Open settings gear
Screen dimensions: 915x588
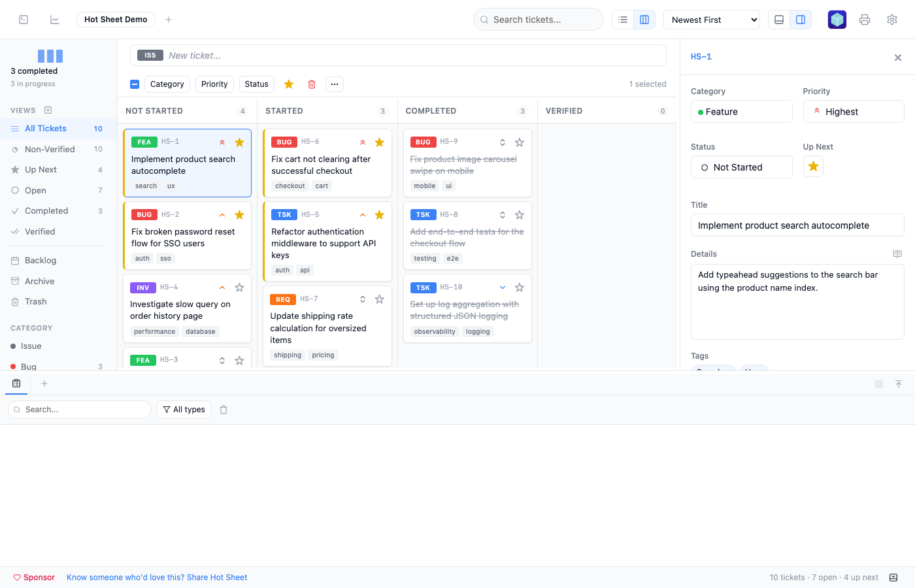point(892,20)
